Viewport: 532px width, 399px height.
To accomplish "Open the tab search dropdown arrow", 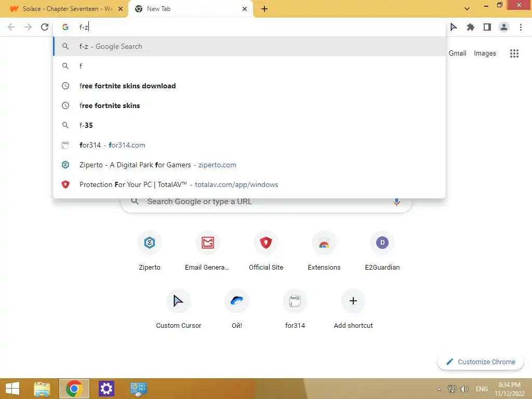I will tap(467, 9).
